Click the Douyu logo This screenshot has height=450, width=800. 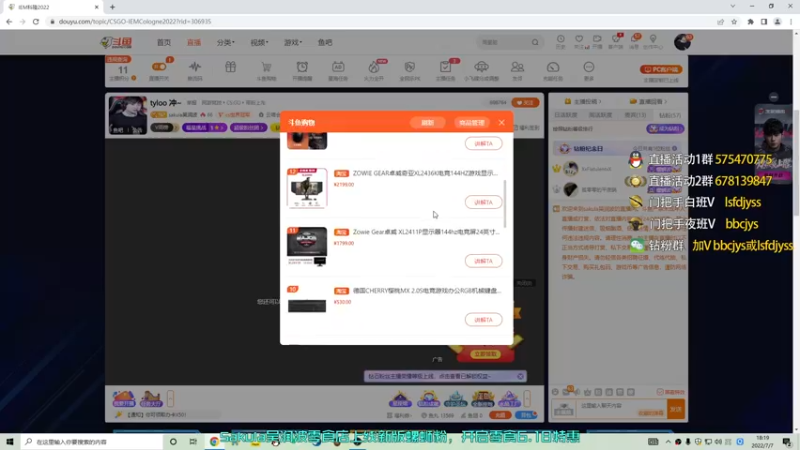117,42
